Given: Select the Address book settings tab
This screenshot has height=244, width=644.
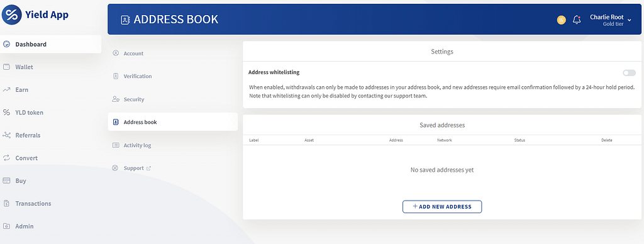Looking at the screenshot, I should click(172, 122).
